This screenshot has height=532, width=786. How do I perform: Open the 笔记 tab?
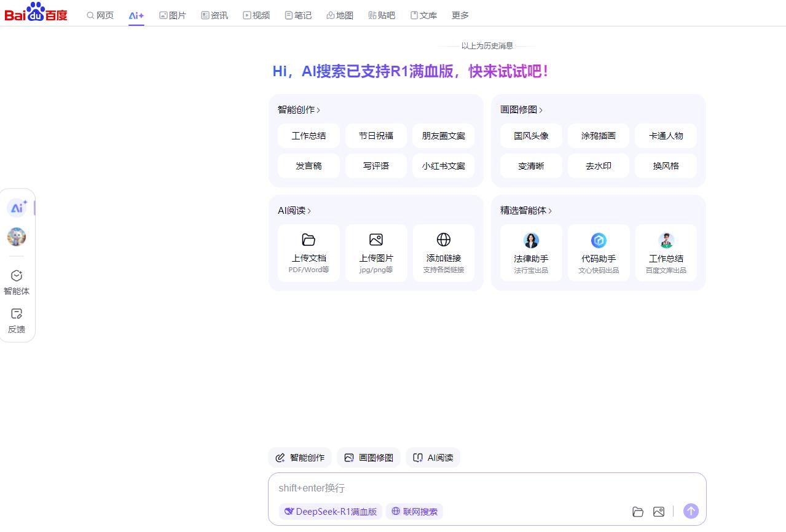click(298, 15)
